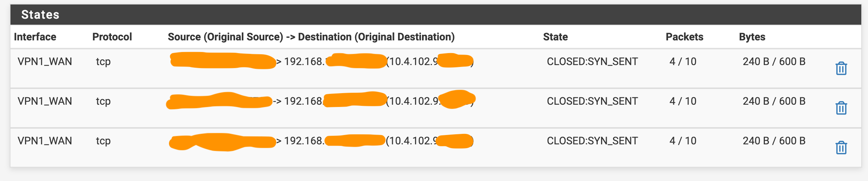Select VPN1_WAN interface in the second row
Viewport: 868px width, 181px height.
click(x=45, y=101)
